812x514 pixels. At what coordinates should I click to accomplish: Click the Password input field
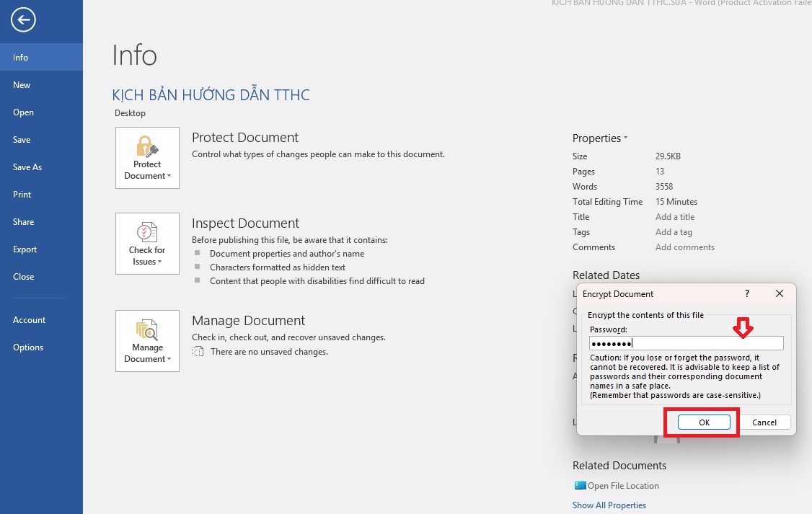coord(686,343)
